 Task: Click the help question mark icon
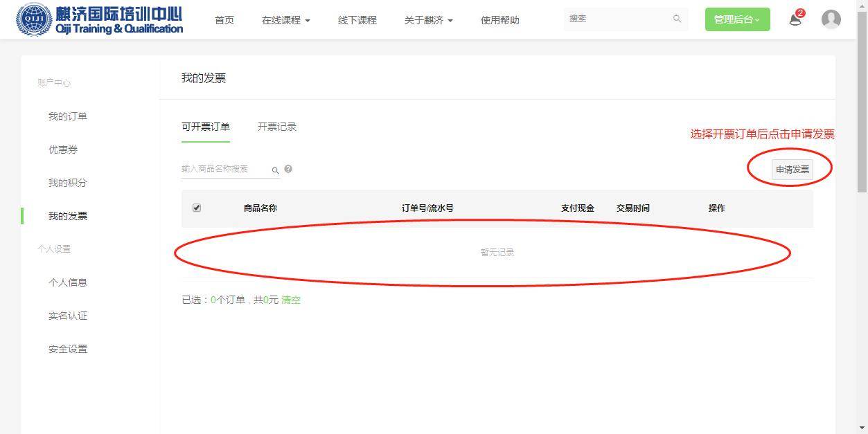pyautogui.click(x=288, y=169)
